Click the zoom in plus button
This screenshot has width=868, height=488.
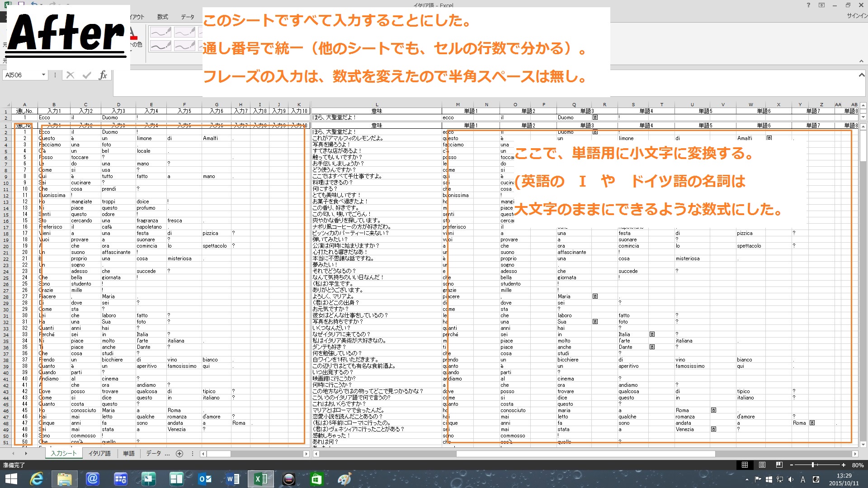[844, 465]
